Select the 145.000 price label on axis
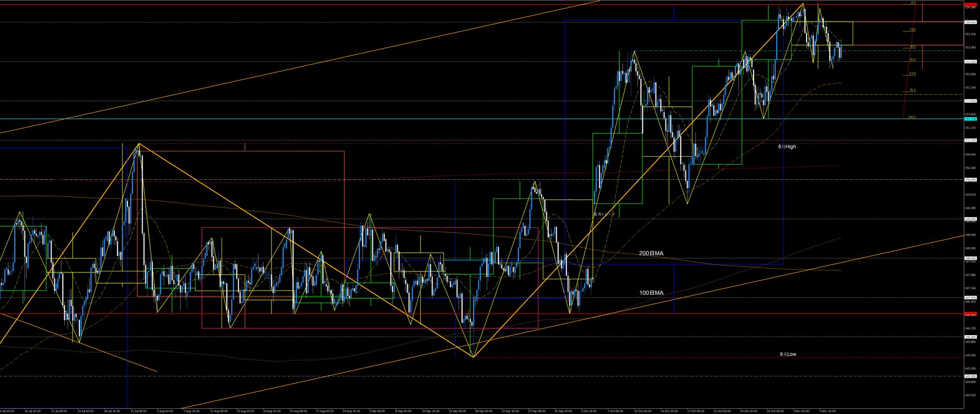980x414 pixels. click(x=970, y=376)
